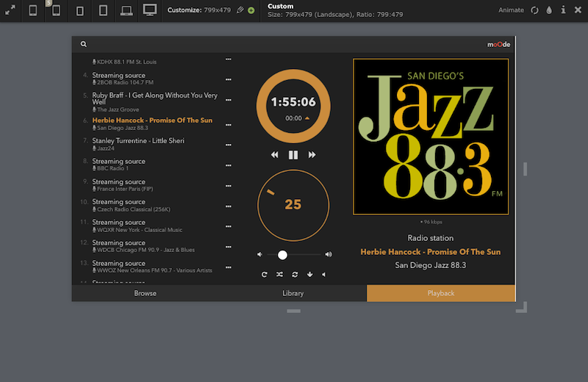Viewport: 588px width, 382px height.
Task: Open the moOde logo menu
Action: click(498, 44)
